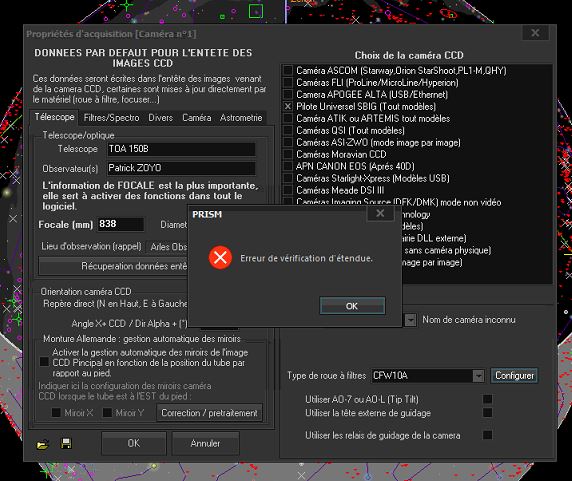Click the floppy disk save icon
572x481 pixels.
(66, 443)
